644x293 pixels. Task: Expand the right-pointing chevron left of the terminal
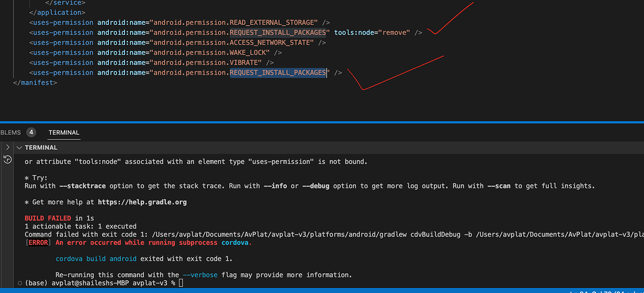(7, 147)
